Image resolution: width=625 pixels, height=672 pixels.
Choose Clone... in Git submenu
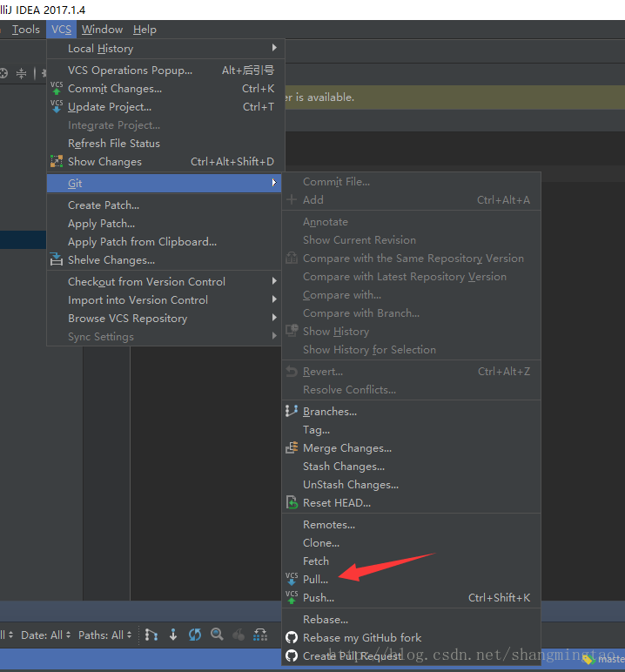pyautogui.click(x=411, y=542)
